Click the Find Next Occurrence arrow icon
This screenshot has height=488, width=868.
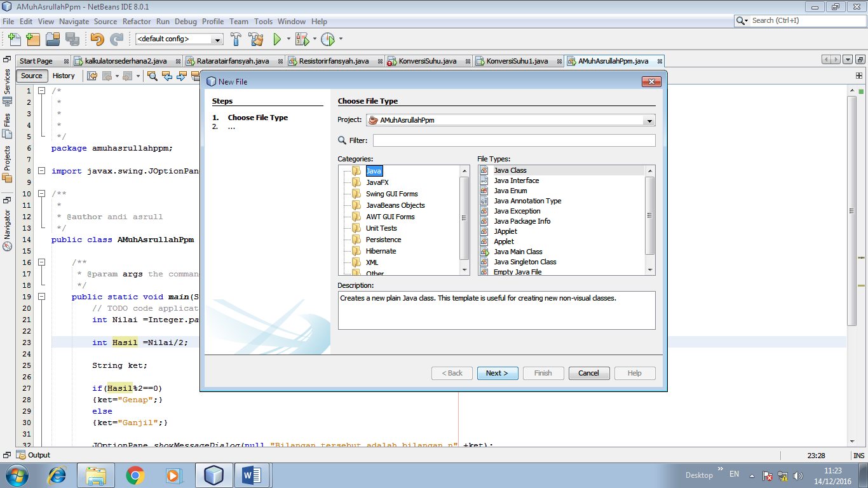[182, 76]
